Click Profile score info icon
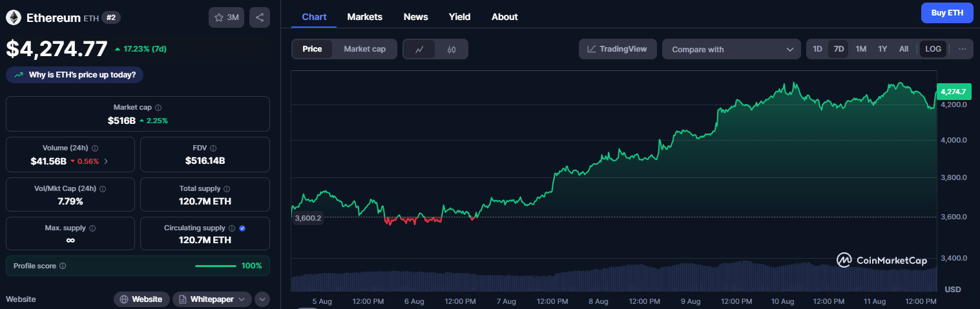980x309 pixels. tap(63, 266)
